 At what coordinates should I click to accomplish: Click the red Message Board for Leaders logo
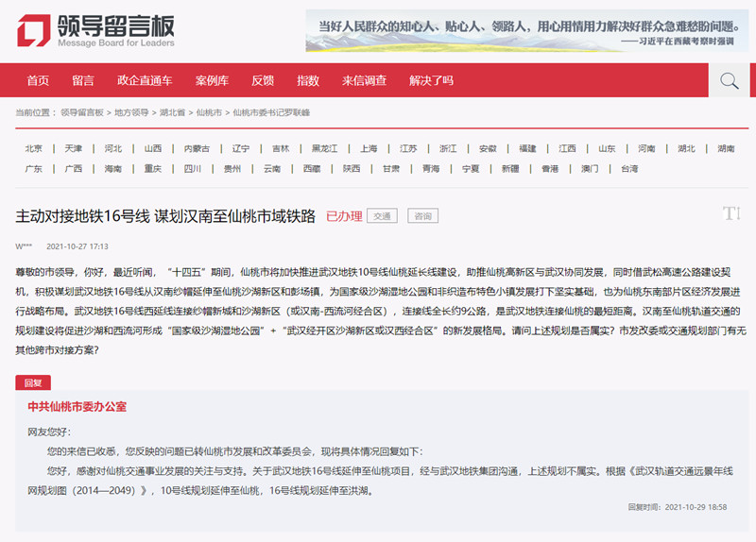tap(94, 30)
